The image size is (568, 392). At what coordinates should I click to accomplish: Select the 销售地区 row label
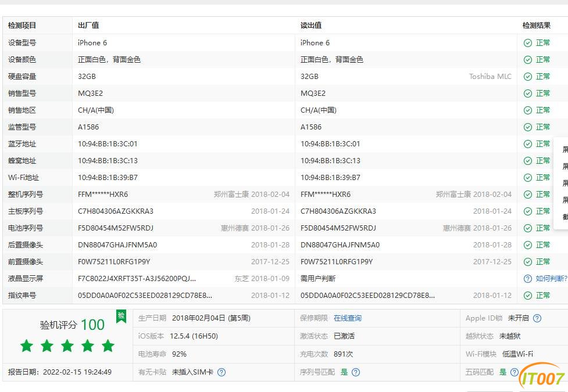tap(22, 110)
